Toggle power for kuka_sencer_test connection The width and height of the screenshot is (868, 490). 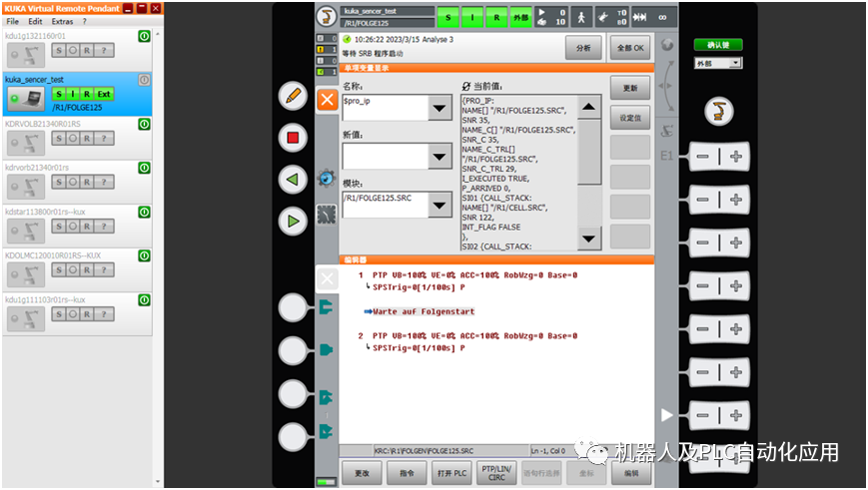pyautogui.click(x=144, y=80)
